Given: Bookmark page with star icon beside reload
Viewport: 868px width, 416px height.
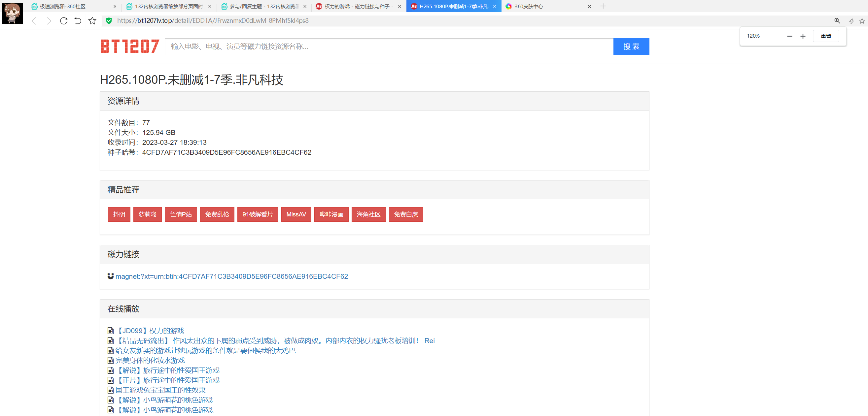Looking at the screenshot, I should [x=92, y=21].
